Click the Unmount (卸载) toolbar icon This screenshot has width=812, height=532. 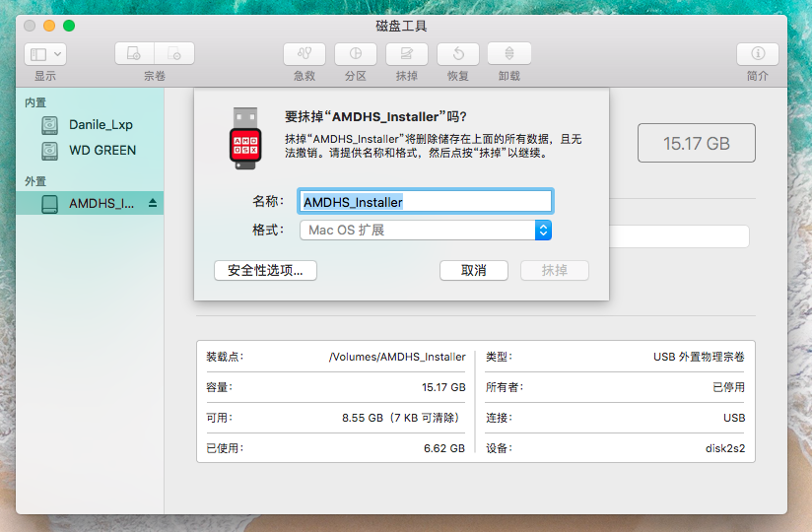(x=509, y=54)
